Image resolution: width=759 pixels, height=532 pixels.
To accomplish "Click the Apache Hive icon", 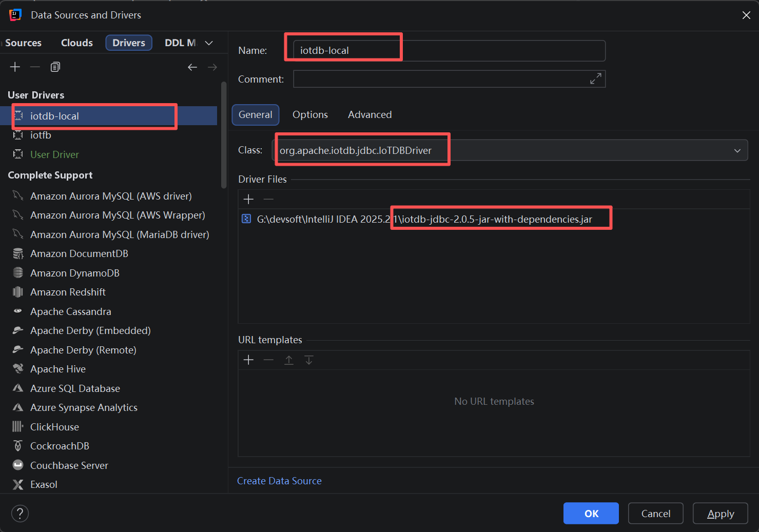I will 18,369.
